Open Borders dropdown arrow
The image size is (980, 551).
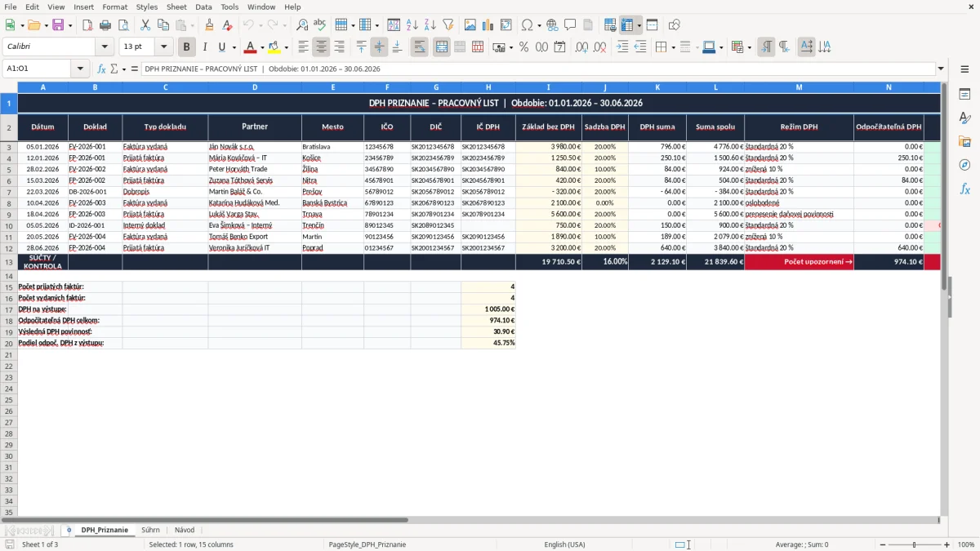pos(673,47)
